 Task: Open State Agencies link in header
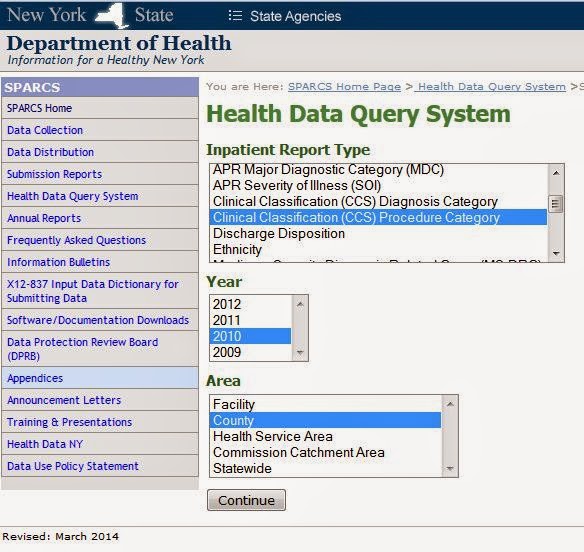(x=295, y=16)
